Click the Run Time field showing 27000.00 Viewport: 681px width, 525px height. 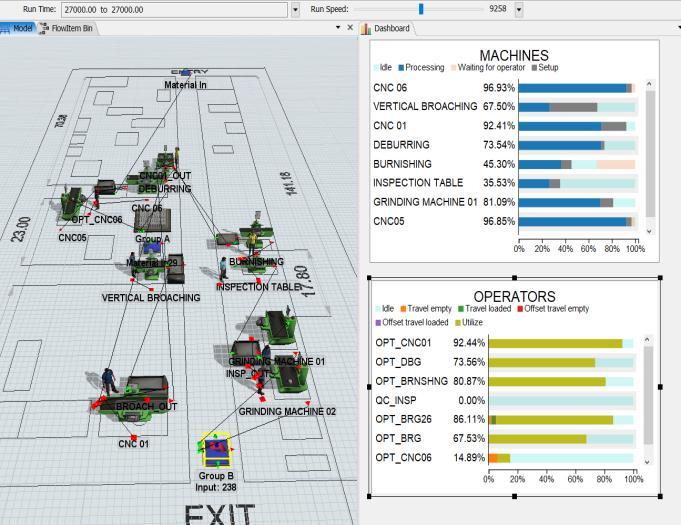pyautogui.click(x=174, y=10)
